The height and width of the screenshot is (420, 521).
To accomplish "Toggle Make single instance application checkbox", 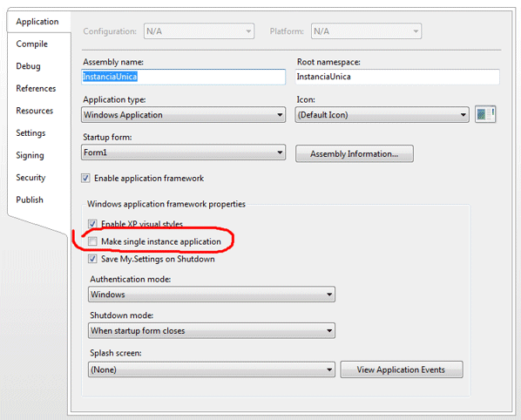I will pyautogui.click(x=92, y=241).
